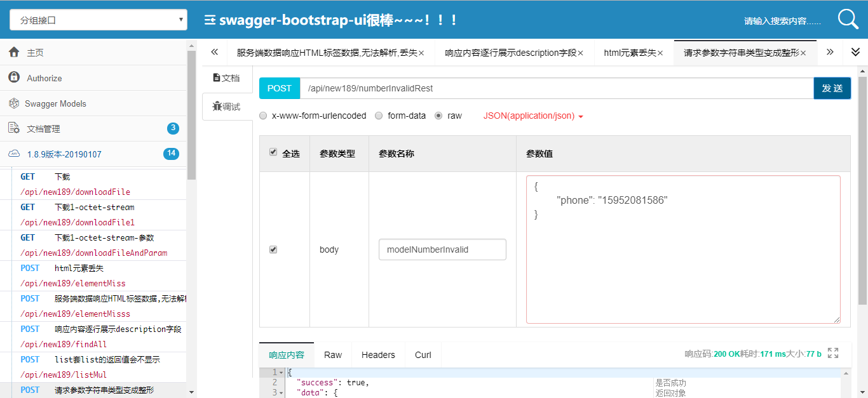Viewport: 868px width, 398px height.
Task: Expand the tab options double-down arrow
Action: coord(855,52)
